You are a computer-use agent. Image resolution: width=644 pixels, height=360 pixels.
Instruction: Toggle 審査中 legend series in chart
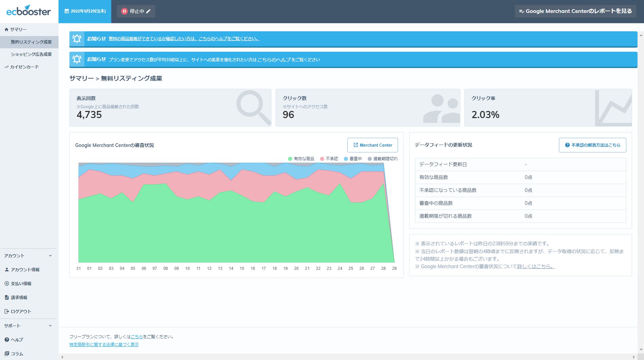click(353, 159)
